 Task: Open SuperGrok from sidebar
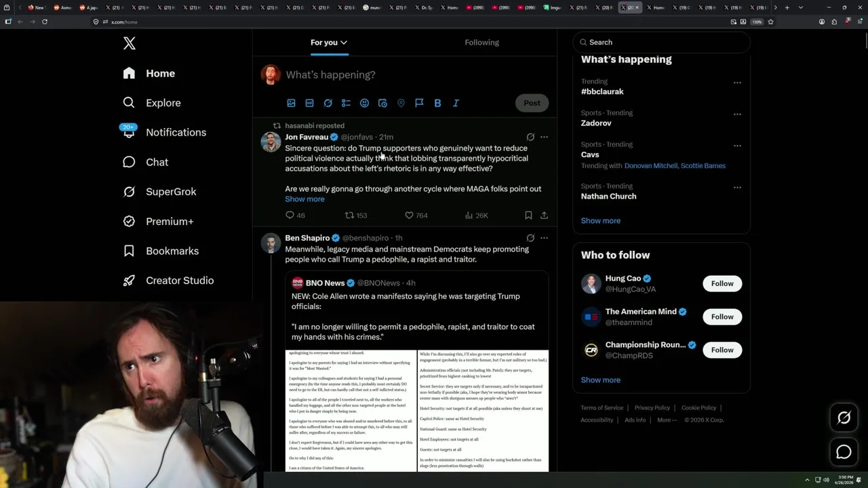click(160, 192)
